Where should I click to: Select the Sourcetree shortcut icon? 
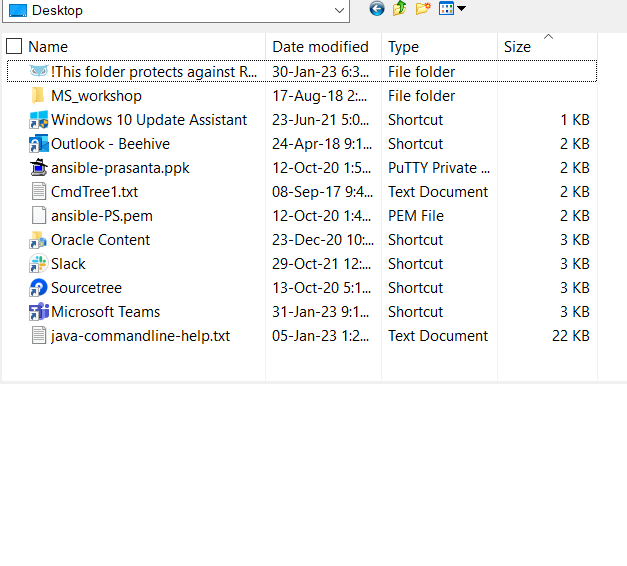(x=39, y=288)
